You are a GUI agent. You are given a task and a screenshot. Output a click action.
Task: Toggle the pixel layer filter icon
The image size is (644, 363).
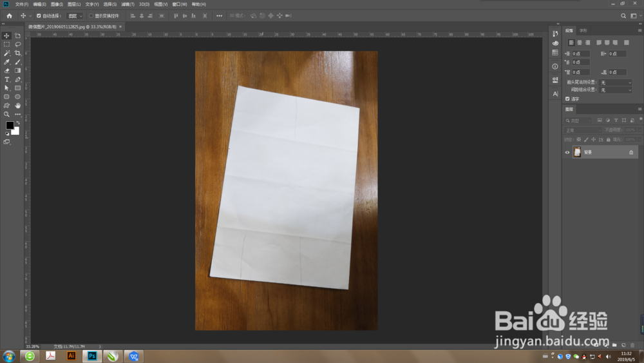click(x=600, y=121)
